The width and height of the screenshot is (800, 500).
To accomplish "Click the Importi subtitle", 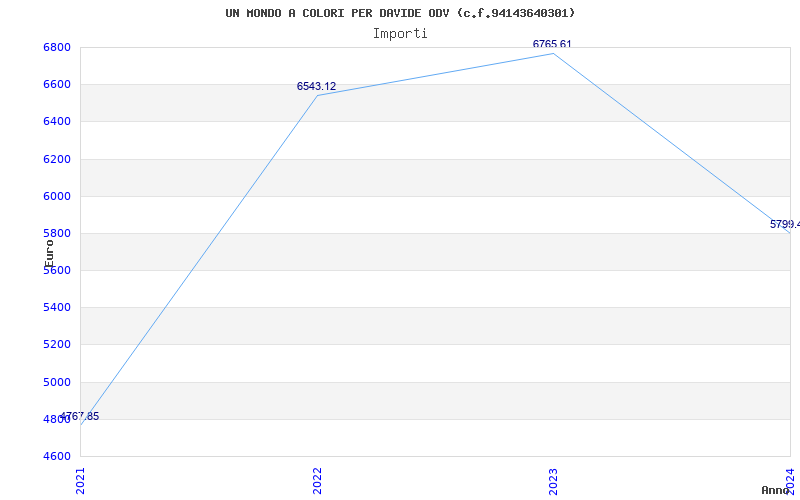I will (x=400, y=34).
